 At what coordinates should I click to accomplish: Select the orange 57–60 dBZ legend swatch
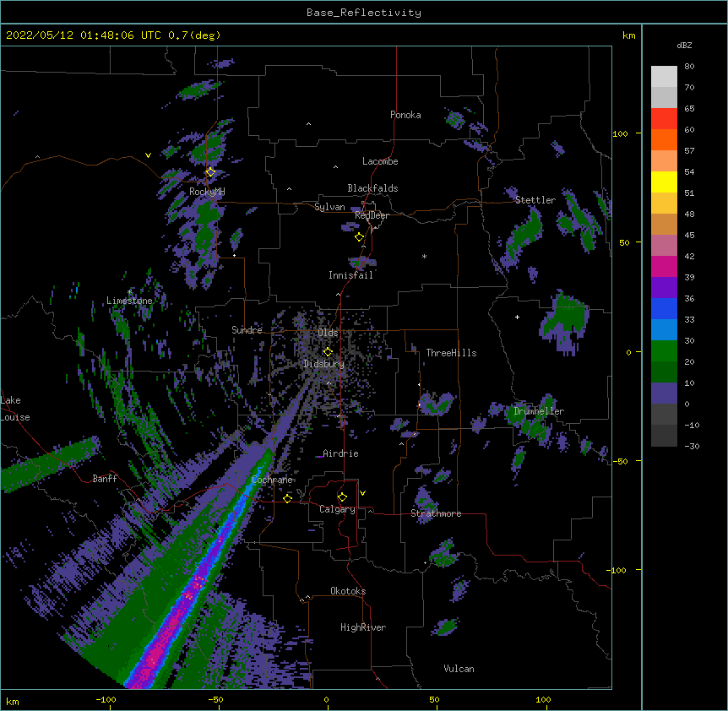click(664, 139)
